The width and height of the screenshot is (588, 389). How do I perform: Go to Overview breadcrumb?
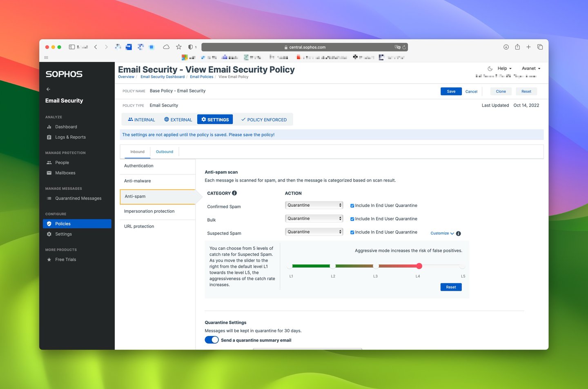[x=126, y=77]
